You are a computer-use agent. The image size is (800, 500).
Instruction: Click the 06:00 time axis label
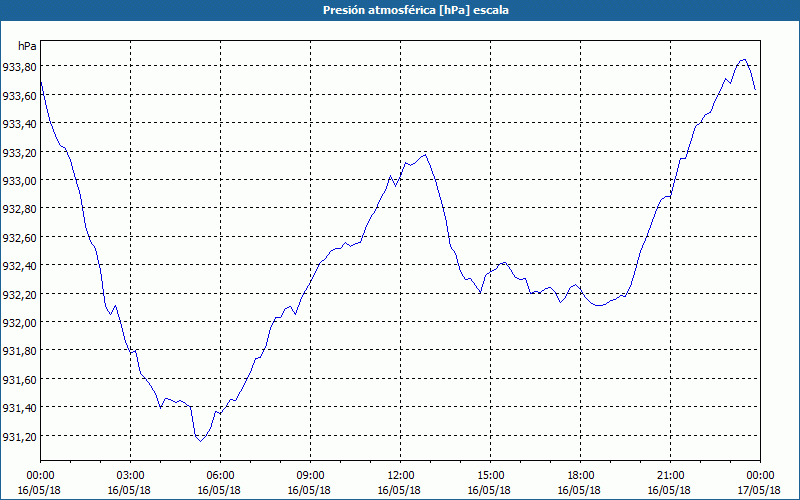(x=220, y=476)
